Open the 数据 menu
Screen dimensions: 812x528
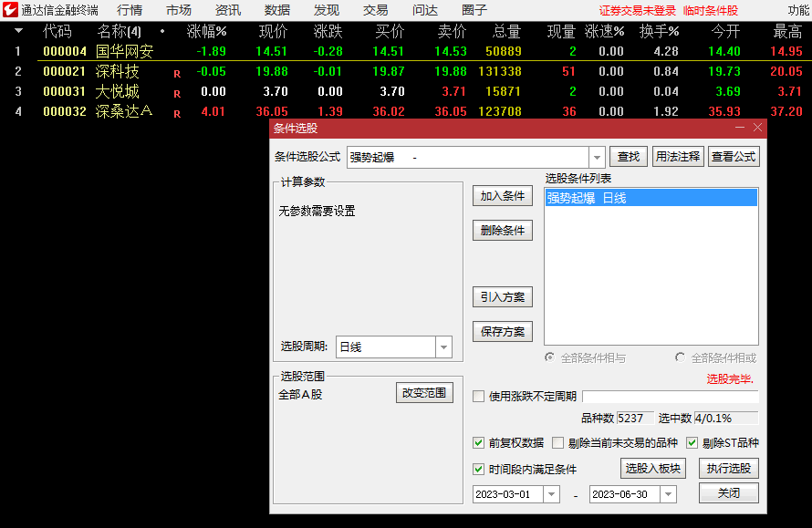[277, 10]
